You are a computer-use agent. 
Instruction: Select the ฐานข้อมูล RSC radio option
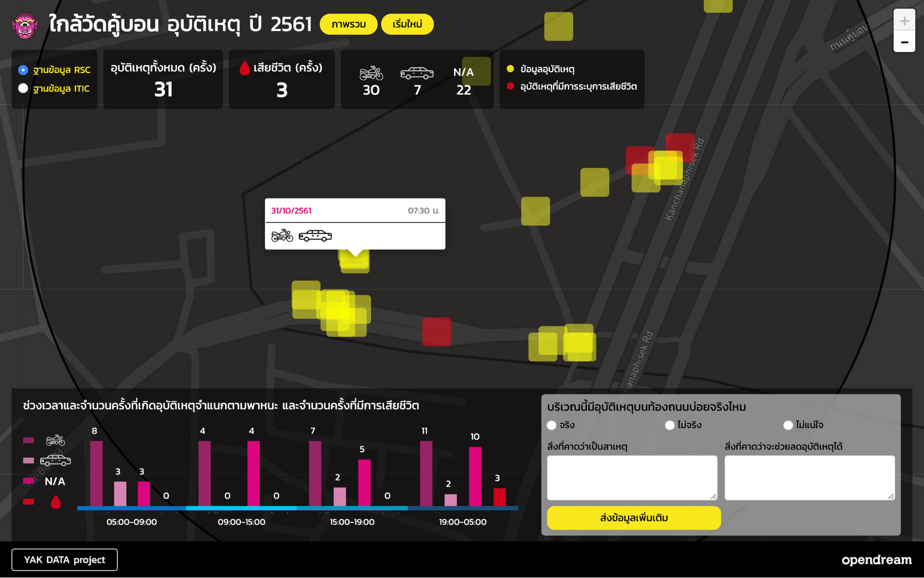tap(23, 70)
